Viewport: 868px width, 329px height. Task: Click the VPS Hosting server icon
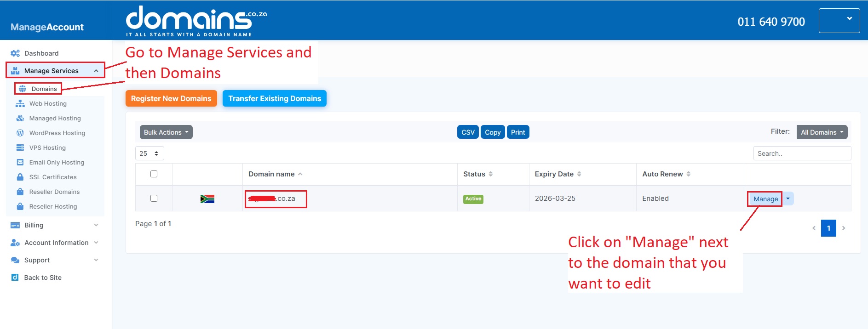20,147
